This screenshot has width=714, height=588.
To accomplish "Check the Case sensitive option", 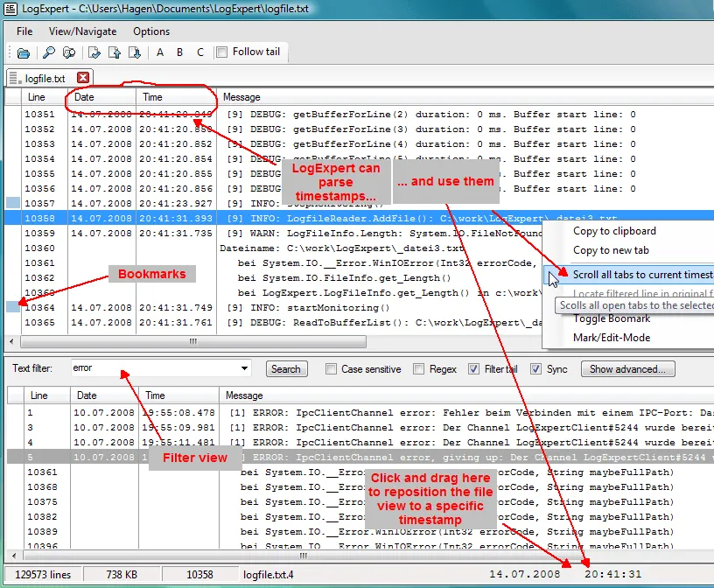I will tap(330, 368).
